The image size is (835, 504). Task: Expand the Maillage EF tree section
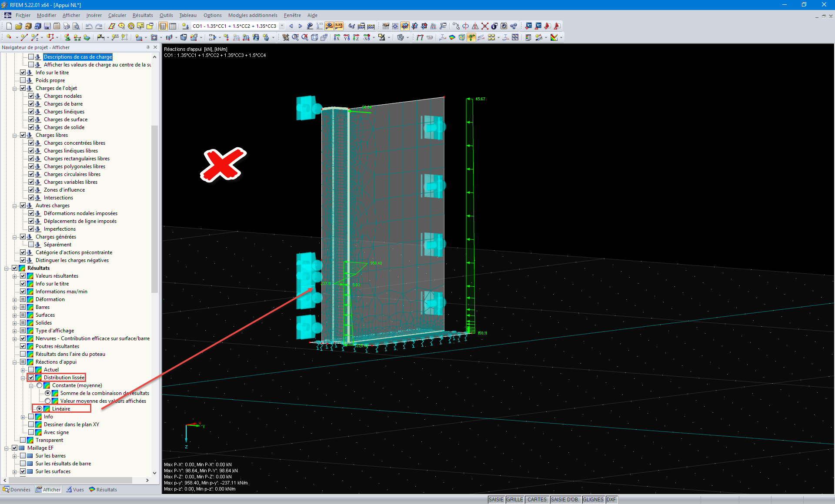7,448
